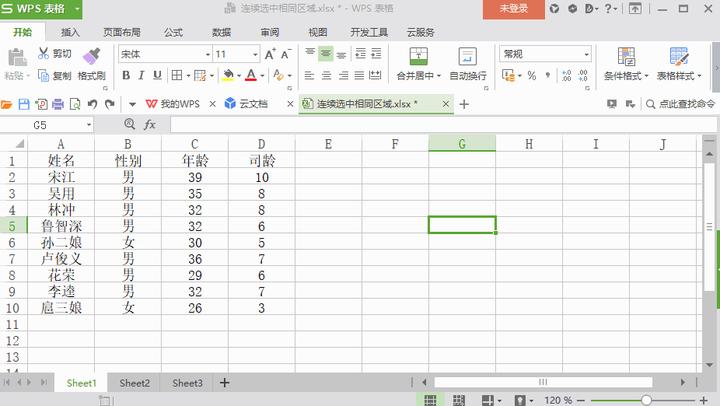Click the open folder icon
Viewport: 720px width, 406px height.
(6, 105)
